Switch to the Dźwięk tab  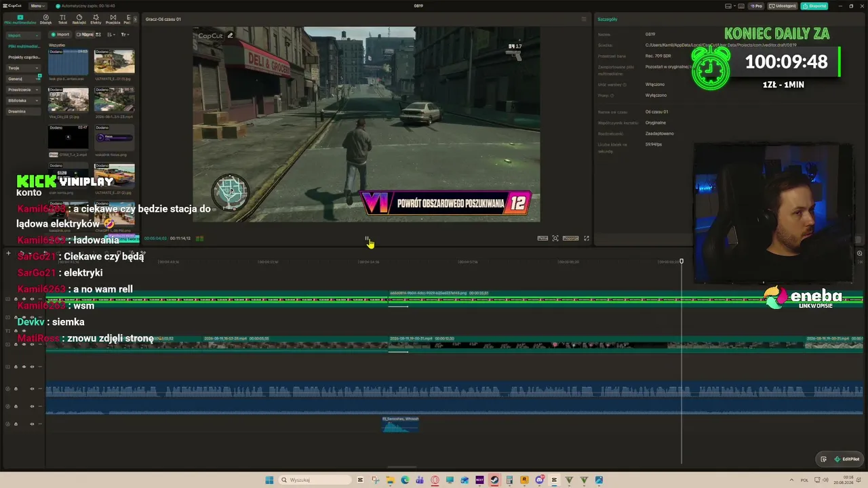point(45,20)
